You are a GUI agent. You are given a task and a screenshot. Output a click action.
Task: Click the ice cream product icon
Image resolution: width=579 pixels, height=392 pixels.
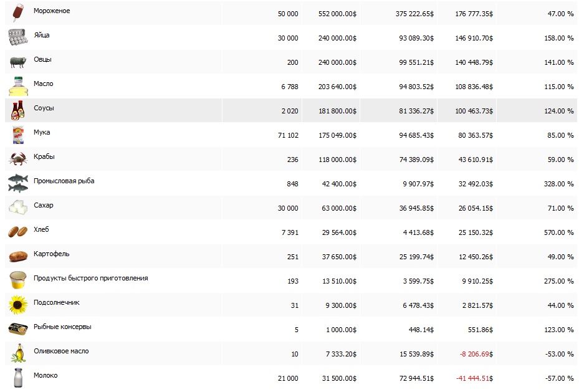(18, 12)
